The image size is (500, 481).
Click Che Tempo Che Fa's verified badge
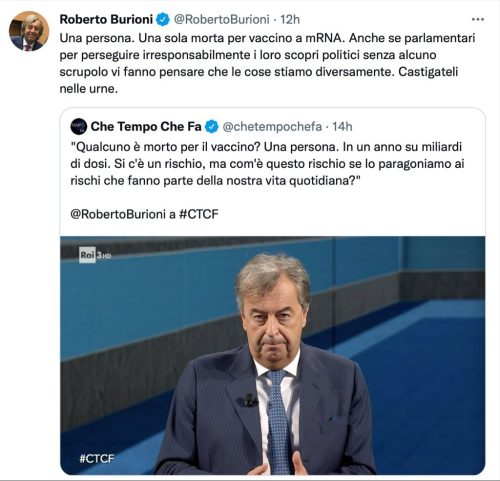[212, 127]
